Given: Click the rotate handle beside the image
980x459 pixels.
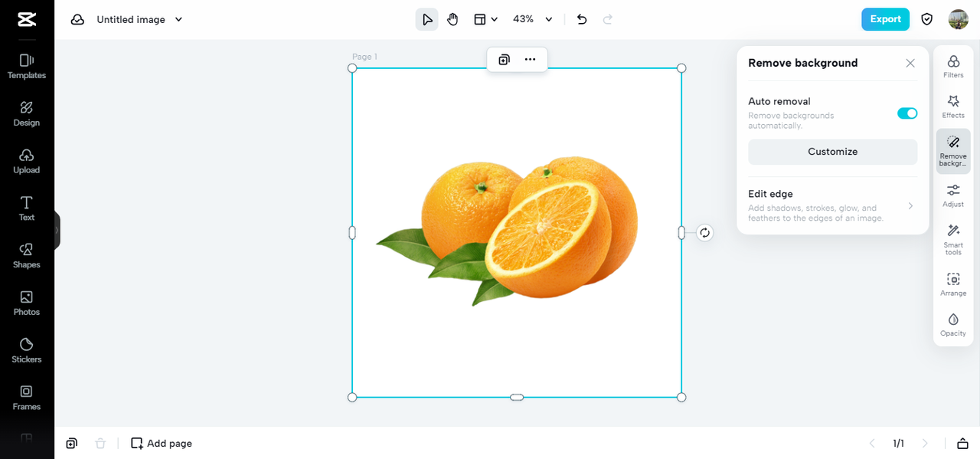Looking at the screenshot, I should pos(705,233).
